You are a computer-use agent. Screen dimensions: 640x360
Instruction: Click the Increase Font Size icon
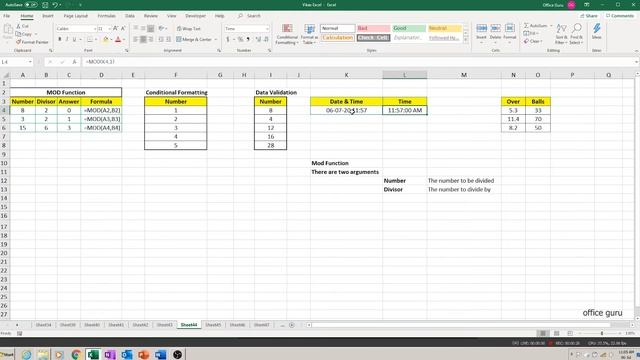(x=116, y=29)
